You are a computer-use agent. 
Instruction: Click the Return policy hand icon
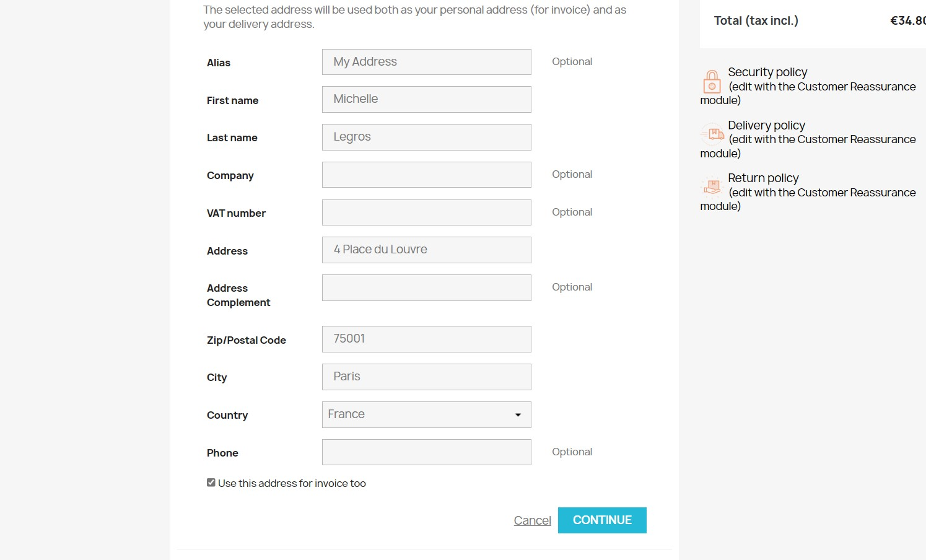point(712,186)
